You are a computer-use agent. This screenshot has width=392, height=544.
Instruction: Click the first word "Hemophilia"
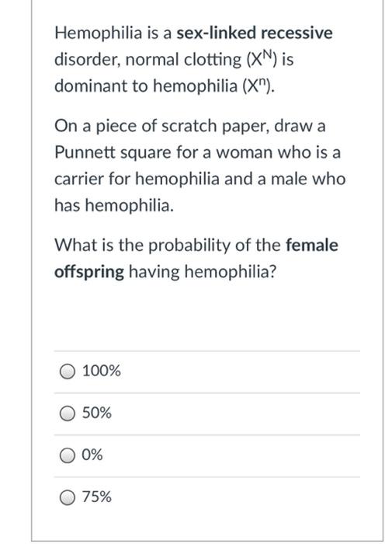coord(99,33)
